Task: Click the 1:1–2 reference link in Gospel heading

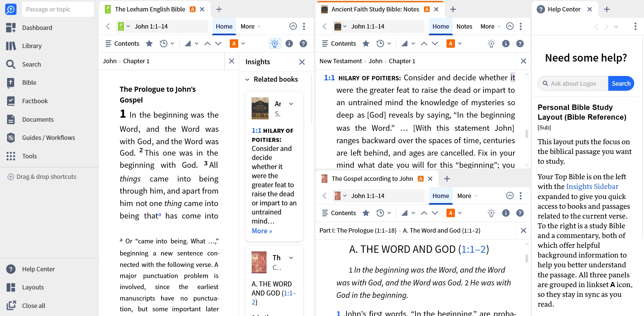Action: pos(473,249)
